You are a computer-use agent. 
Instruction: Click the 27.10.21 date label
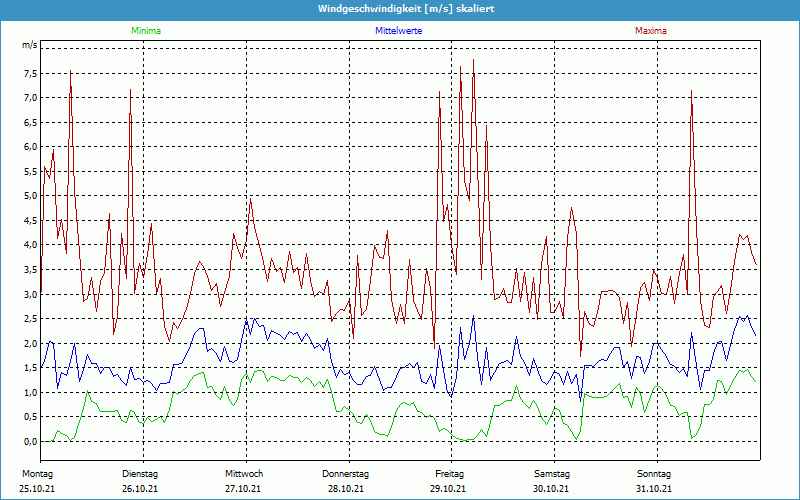[243, 489]
